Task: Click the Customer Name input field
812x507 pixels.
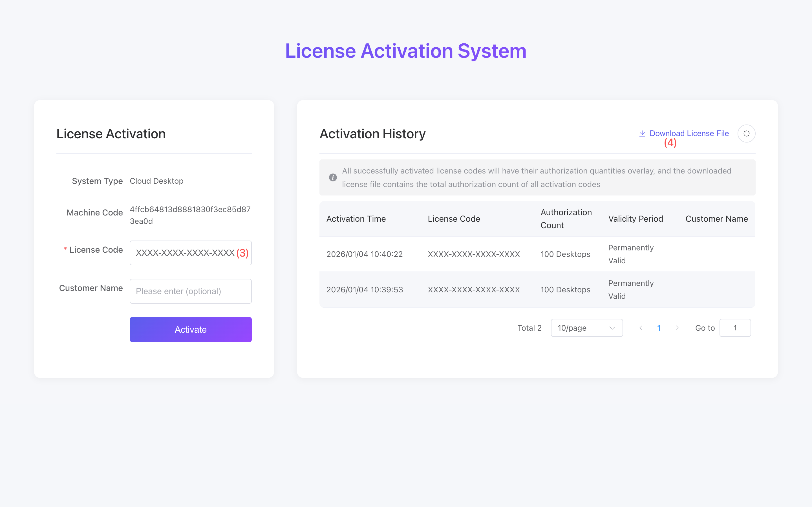Action: (x=190, y=291)
